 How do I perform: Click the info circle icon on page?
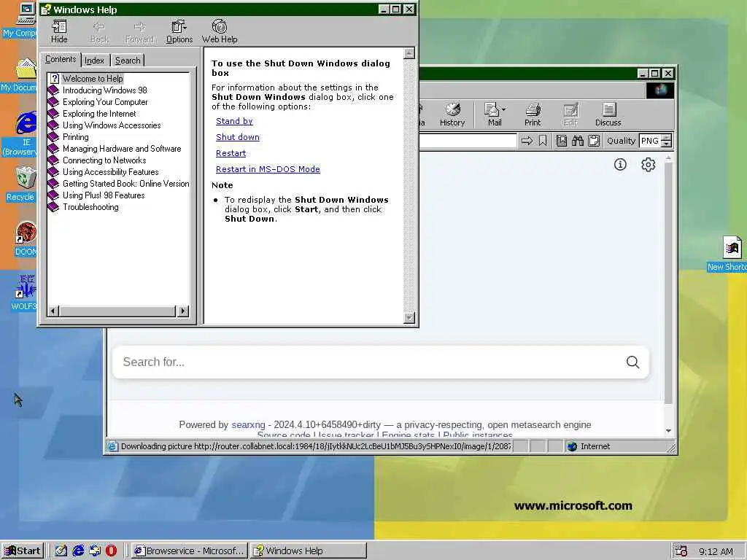[620, 165]
